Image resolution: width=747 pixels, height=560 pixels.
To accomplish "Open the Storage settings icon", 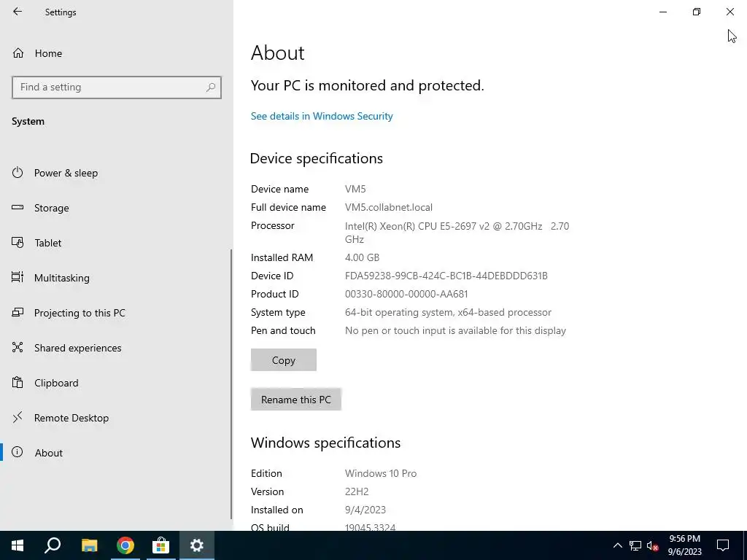I will point(18,208).
